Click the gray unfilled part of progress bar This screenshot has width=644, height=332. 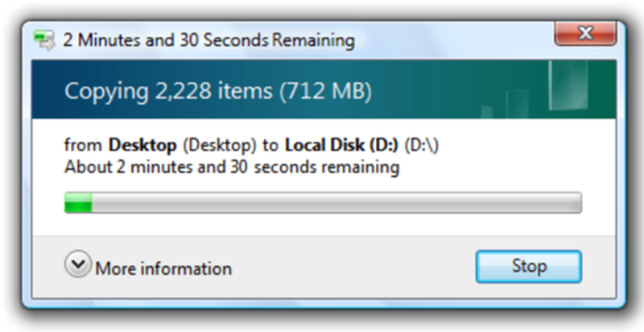tap(336, 203)
